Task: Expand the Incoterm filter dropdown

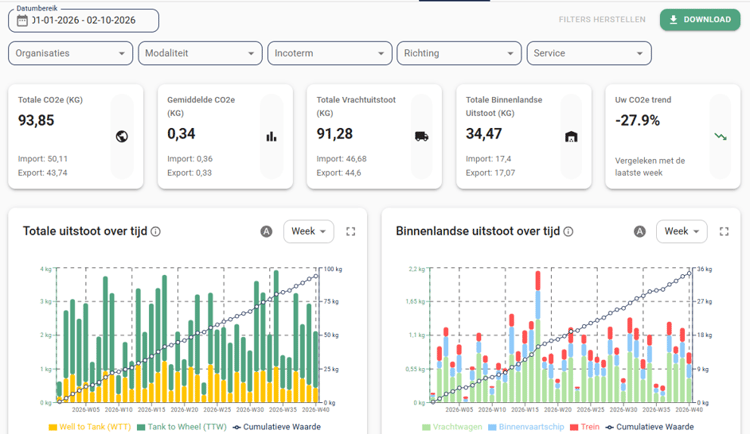Action: [x=330, y=53]
